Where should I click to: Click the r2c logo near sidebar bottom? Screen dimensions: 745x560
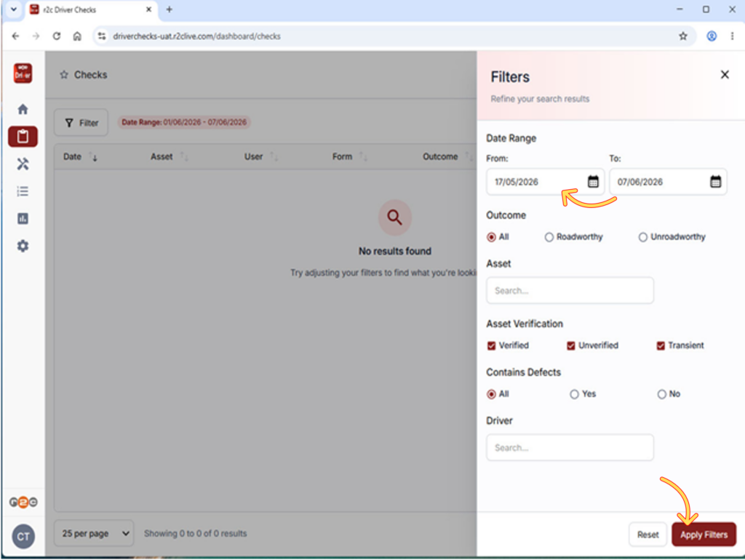pos(23,502)
